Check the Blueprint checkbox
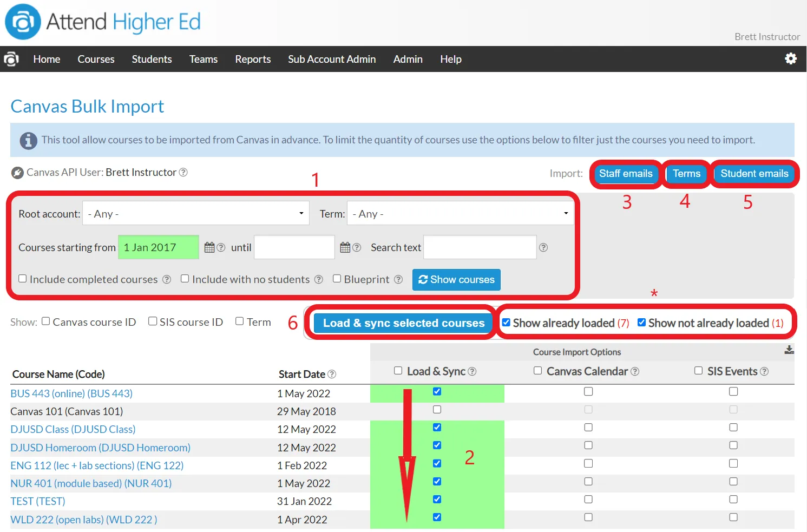Screen dimensions: 807x532 pyautogui.click(x=337, y=279)
